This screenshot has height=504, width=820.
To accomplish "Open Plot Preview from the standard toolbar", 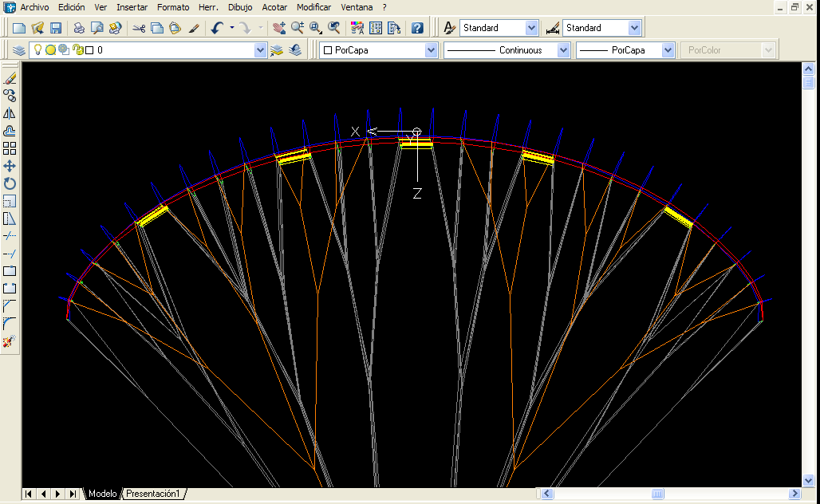I will (x=97, y=28).
